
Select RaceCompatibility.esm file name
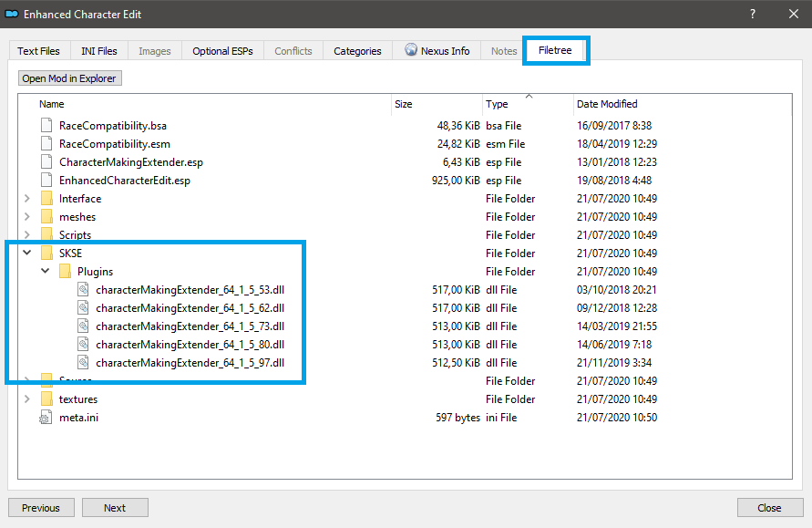(x=115, y=144)
